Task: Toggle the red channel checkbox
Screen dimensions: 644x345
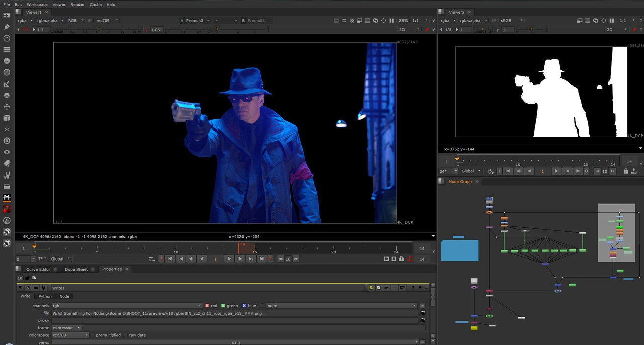Action: click(207, 306)
